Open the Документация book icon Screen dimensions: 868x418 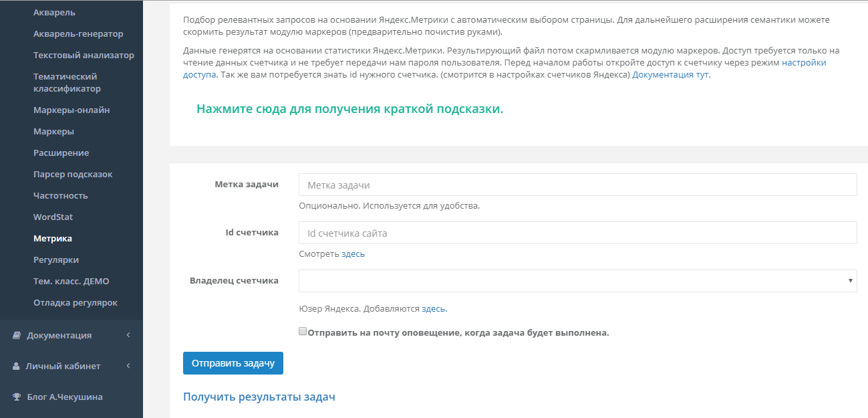click(15, 335)
